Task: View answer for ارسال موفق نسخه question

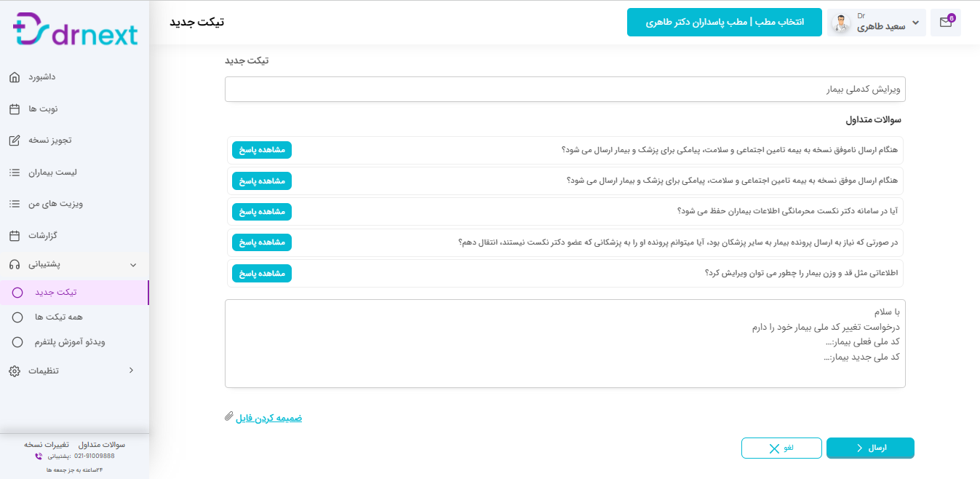Action: [x=262, y=181]
